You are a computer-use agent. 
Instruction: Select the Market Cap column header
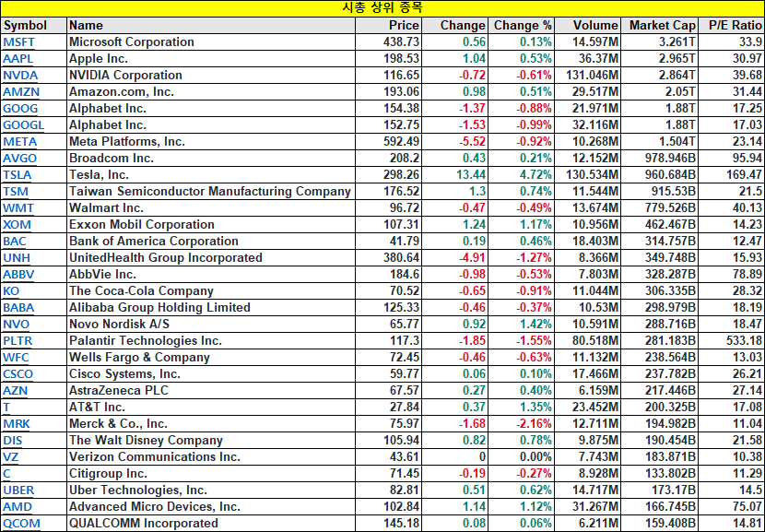pyautogui.click(x=660, y=26)
